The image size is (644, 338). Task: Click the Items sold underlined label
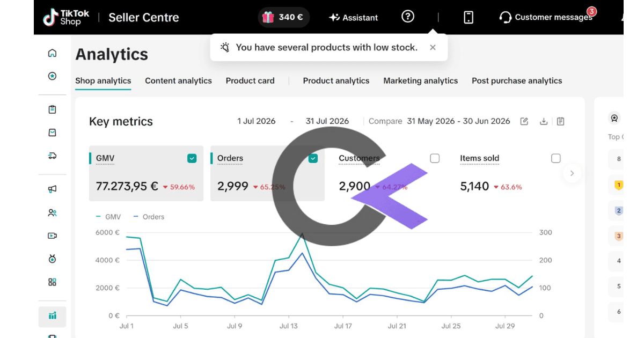(x=480, y=158)
